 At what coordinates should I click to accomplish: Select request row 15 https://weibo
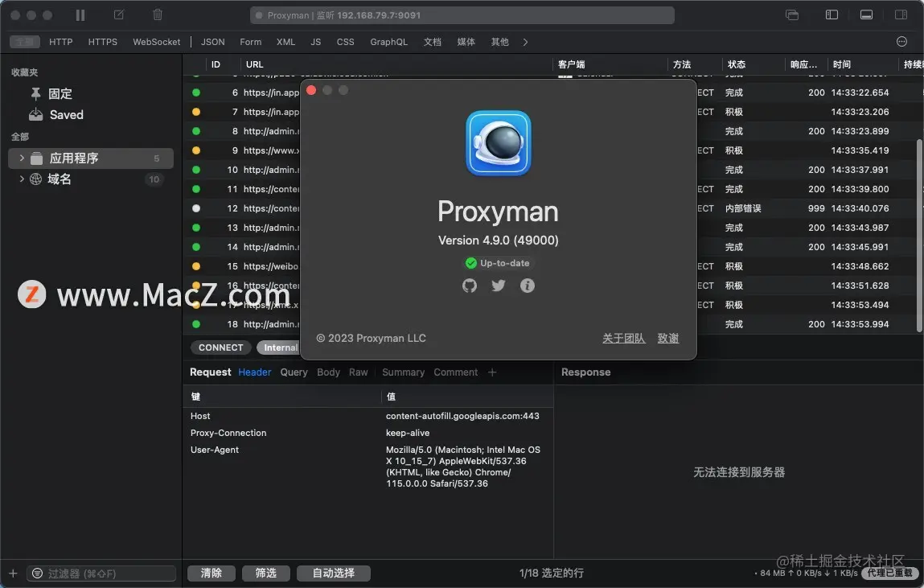[552, 266]
